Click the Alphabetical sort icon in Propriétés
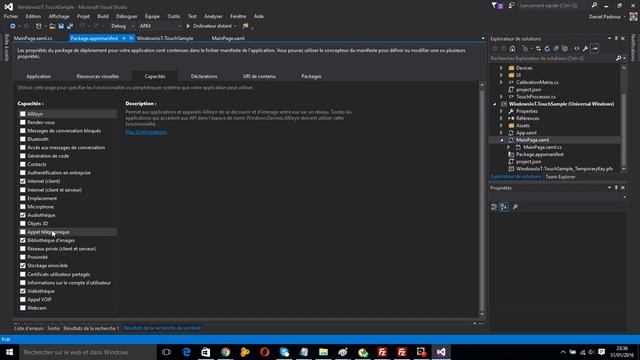640x360 pixels. [504, 207]
